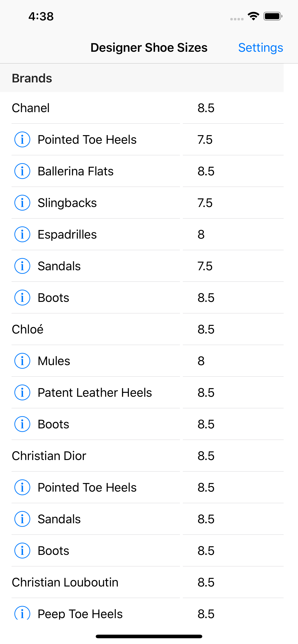Open the Settings screen
Screen dimensions: 298x644
pos(260,47)
